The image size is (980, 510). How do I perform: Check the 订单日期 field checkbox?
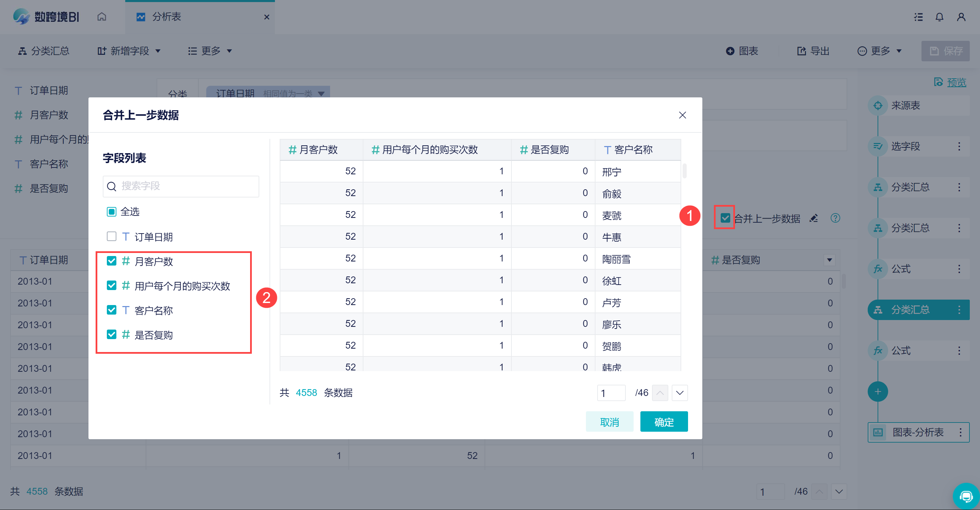[x=112, y=237]
